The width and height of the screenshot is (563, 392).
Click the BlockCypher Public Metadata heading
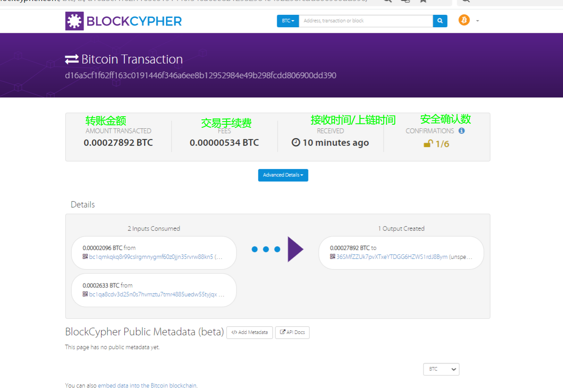[x=144, y=332]
